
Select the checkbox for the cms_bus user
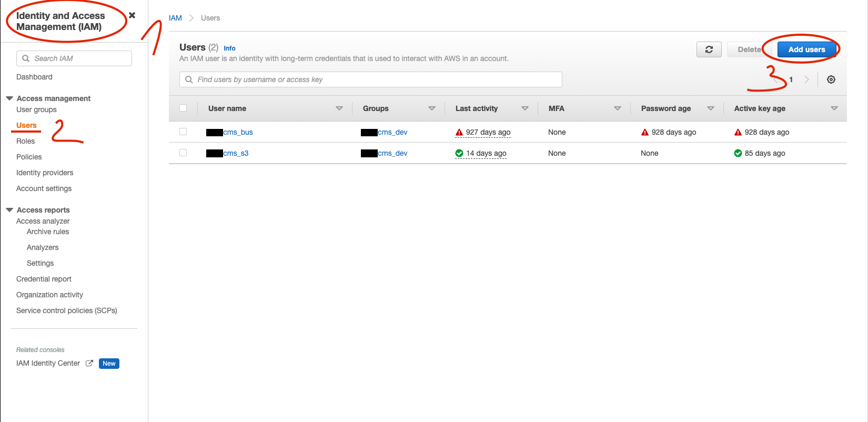pyautogui.click(x=183, y=132)
